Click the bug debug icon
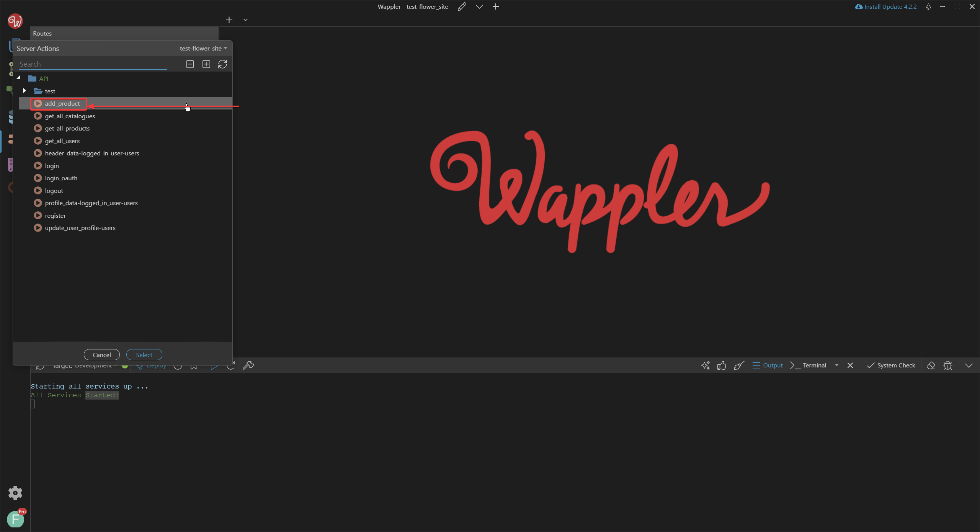The height and width of the screenshot is (532, 980). [948, 366]
